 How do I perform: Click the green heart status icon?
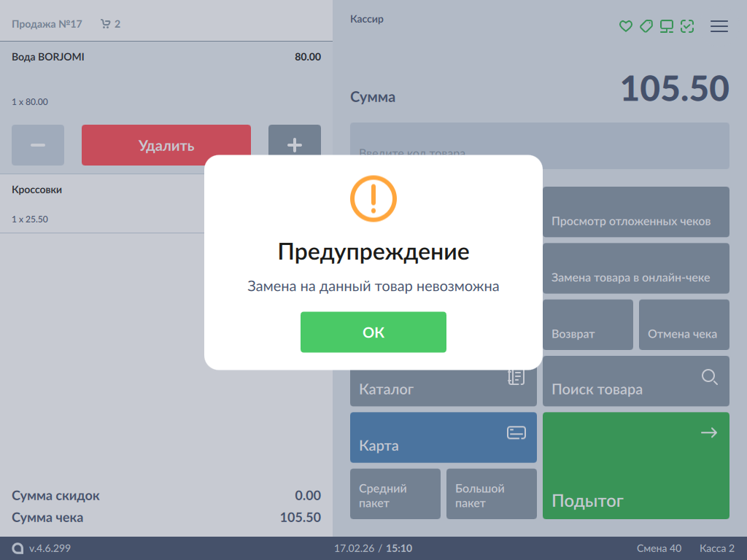(625, 26)
